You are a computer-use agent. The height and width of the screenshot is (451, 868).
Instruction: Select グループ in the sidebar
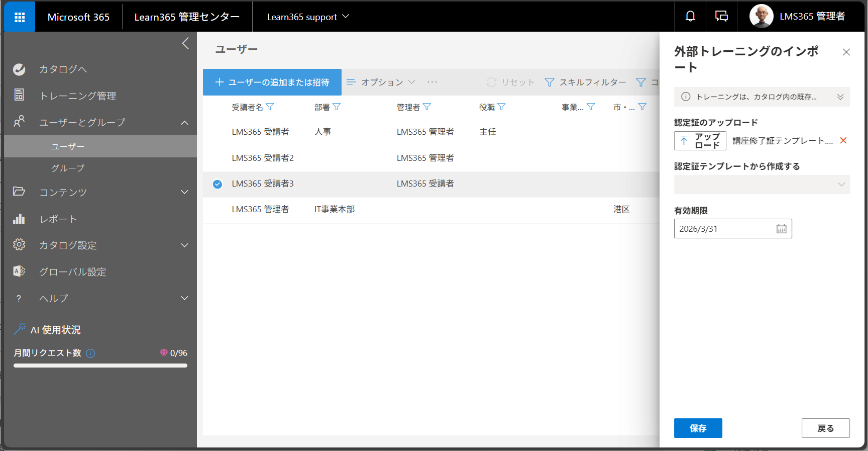[100, 168]
